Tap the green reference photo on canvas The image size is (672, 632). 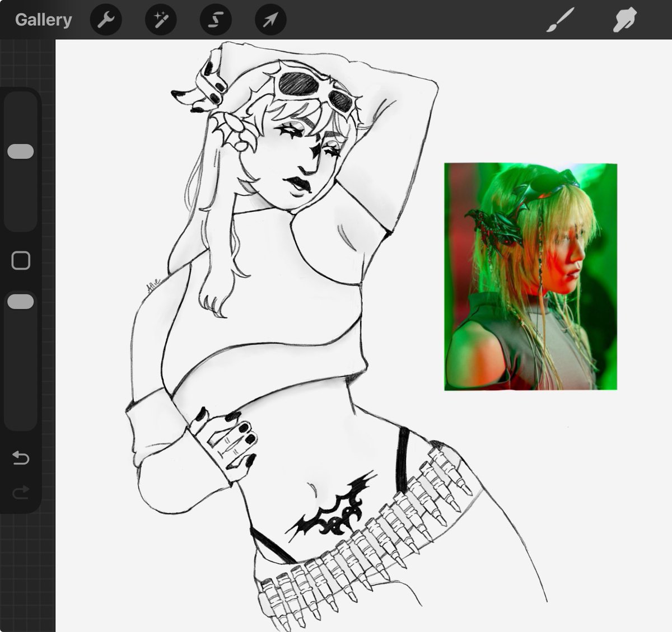click(530, 277)
